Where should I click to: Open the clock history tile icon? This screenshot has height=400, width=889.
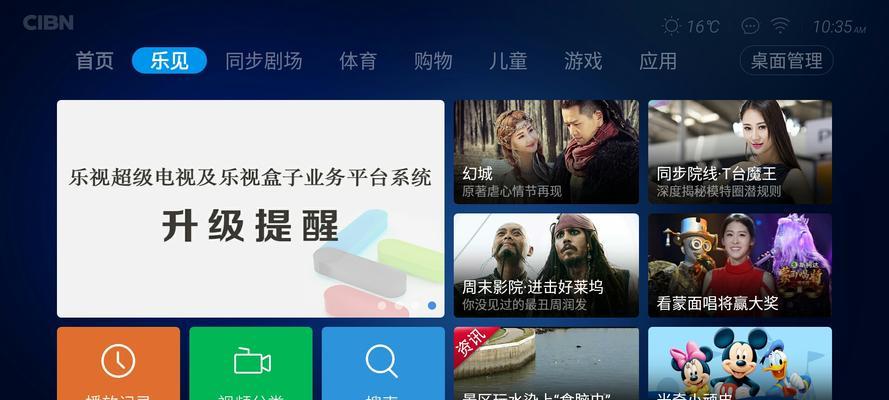pos(118,363)
